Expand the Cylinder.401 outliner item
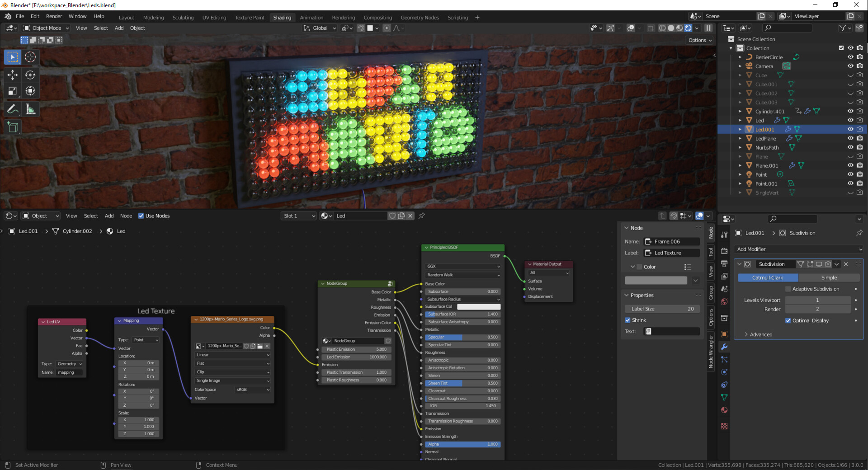The width and height of the screenshot is (868, 470). pos(740,111)
